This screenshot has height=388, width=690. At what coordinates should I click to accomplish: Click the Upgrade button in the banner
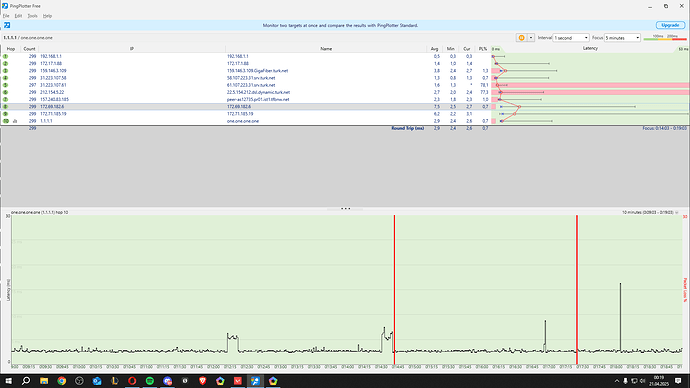click(670, 25)
